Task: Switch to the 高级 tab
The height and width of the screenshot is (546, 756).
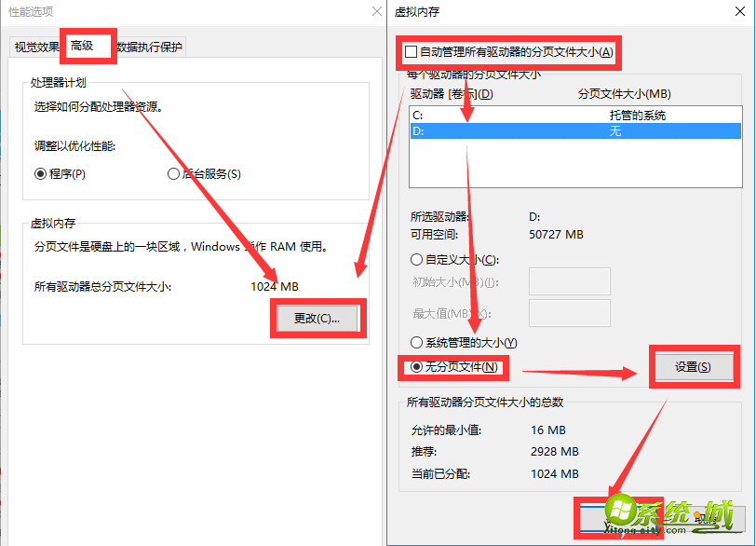Action: [x=88, y=45]
